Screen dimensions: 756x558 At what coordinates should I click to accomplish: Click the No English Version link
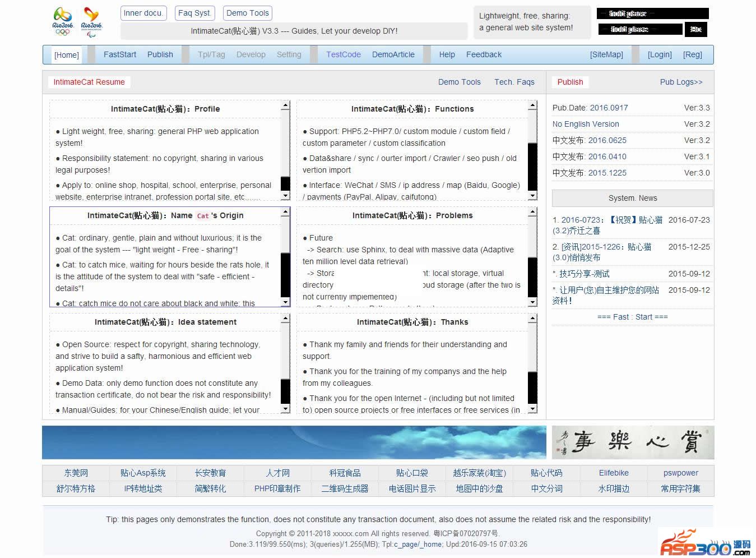coord(586,124)
